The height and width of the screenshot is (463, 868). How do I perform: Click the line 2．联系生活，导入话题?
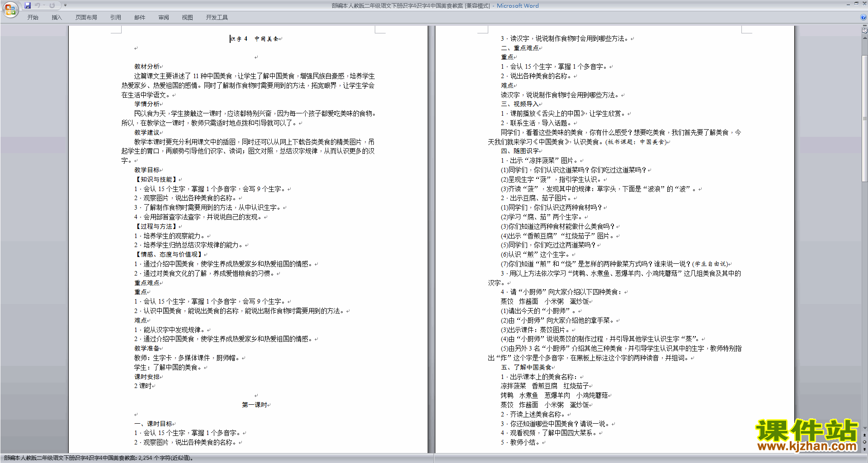click(537, 123)
